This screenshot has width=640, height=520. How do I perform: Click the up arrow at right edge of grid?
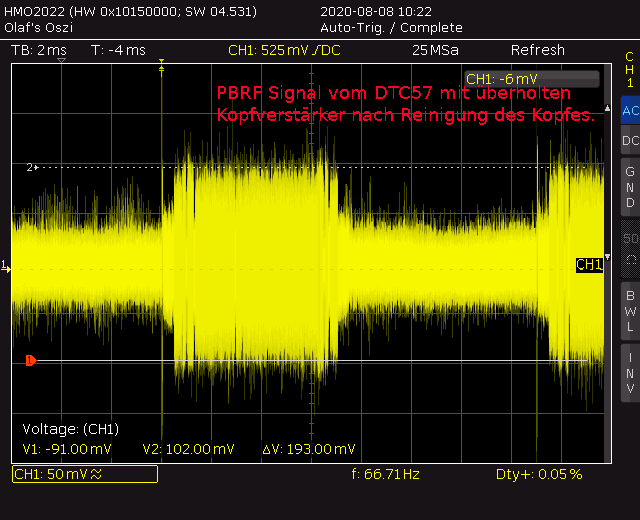click(609, 106)
